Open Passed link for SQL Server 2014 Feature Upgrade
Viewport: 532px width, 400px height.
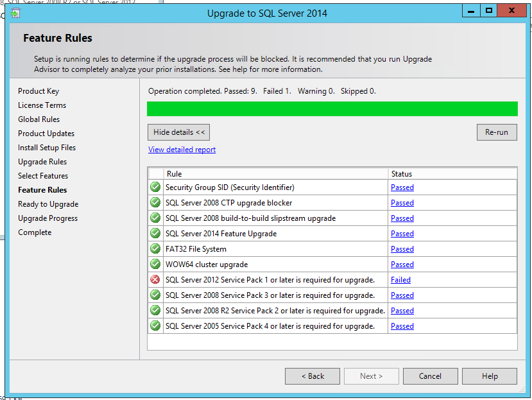402,234
